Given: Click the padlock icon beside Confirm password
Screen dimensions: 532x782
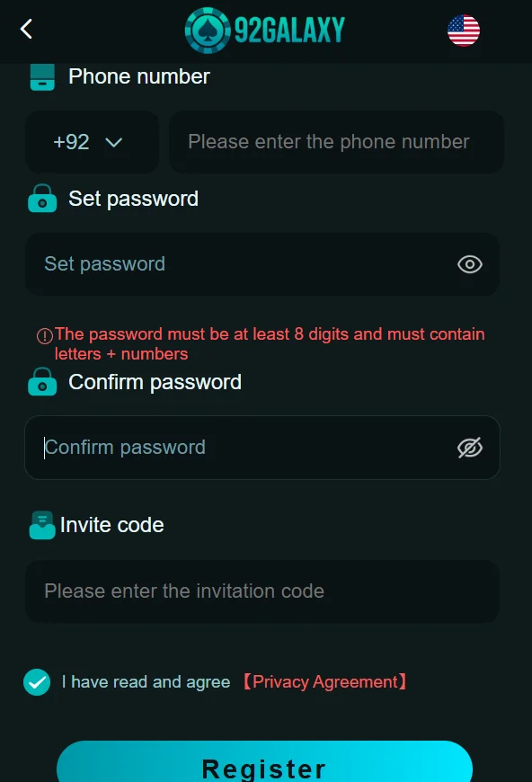Looking at the screenshot, I should pyautogui.click(x=41, y=381).
